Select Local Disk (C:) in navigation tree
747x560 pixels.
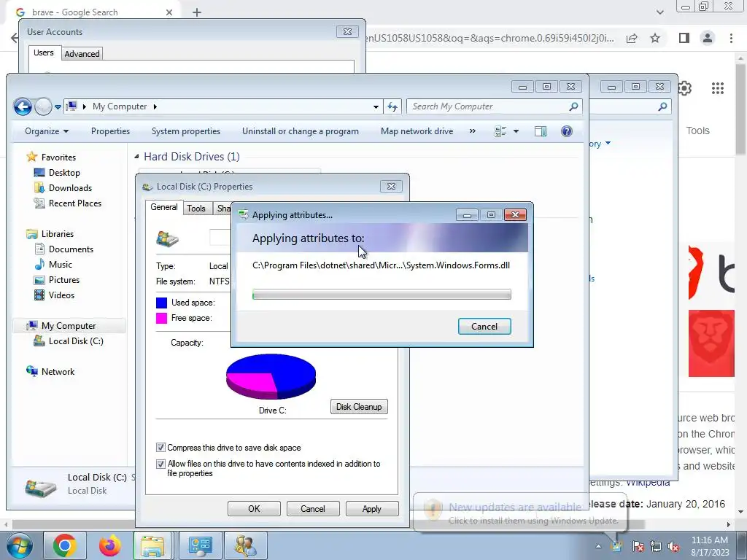point(76,341)
